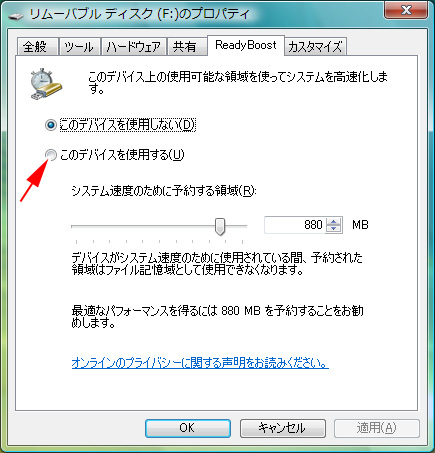Click the 880 MB input field
This screenshot has width=435, height=453.
click(295, 225)
